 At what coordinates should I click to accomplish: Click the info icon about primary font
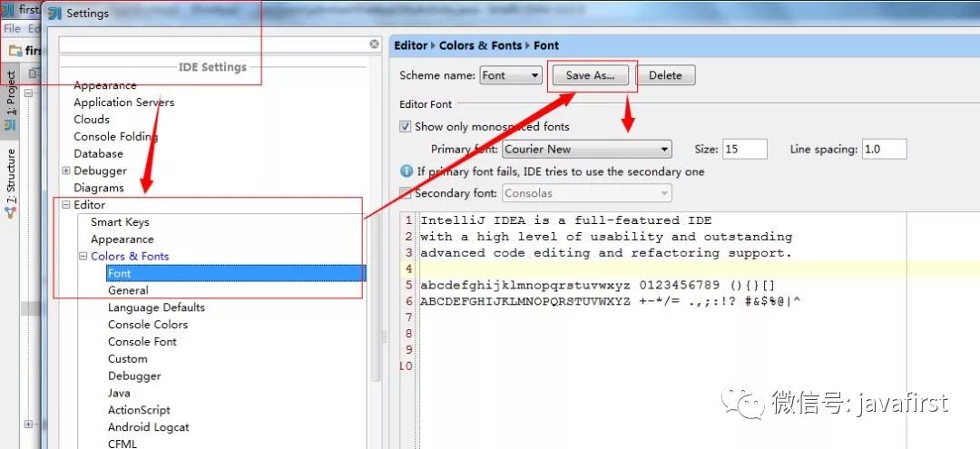point(407,171)
